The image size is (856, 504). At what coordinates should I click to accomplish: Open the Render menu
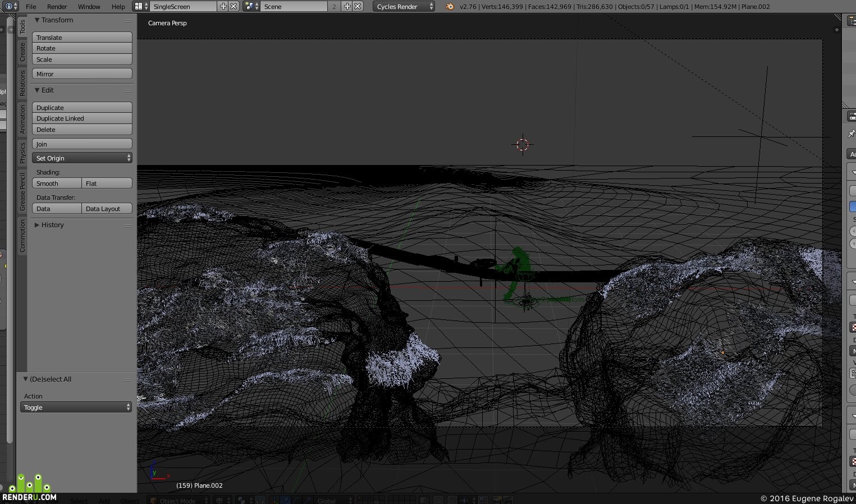coord(57,6)
